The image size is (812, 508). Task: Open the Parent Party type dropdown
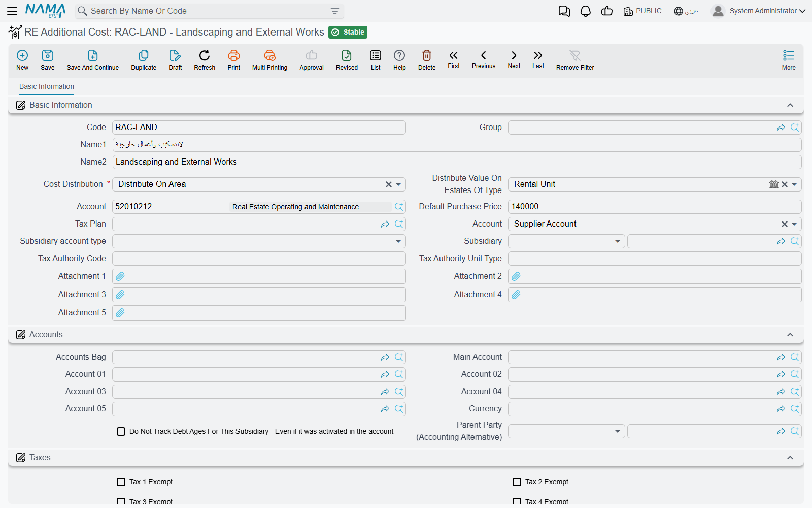tap(617, 431)
